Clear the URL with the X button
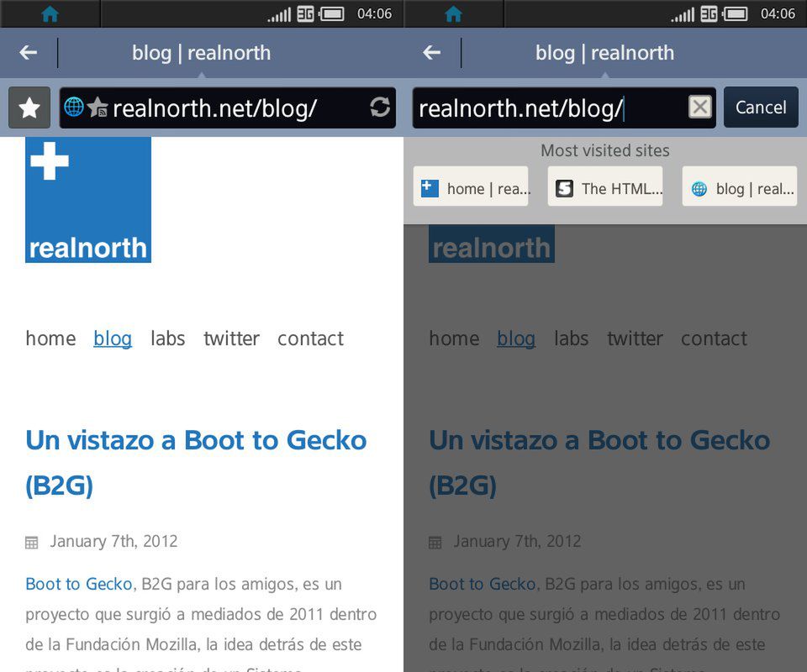Image resolution: width=807 pixels, height=672 pixels. 700,107
